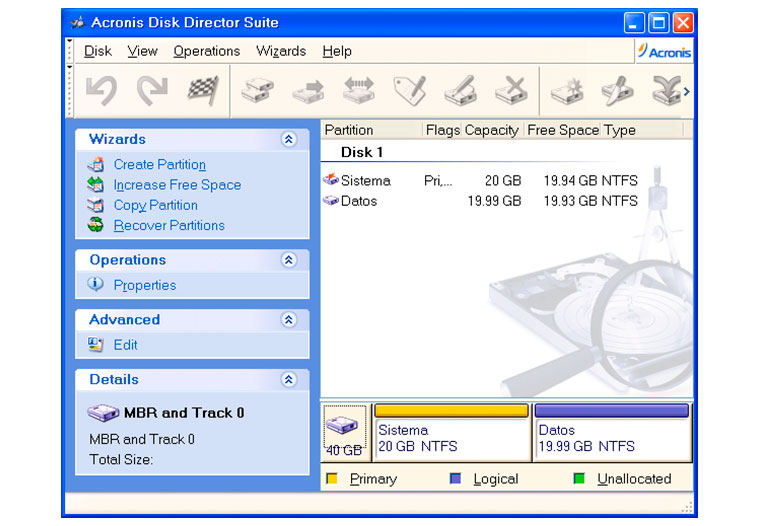Collapse the Operations panel

289,260
